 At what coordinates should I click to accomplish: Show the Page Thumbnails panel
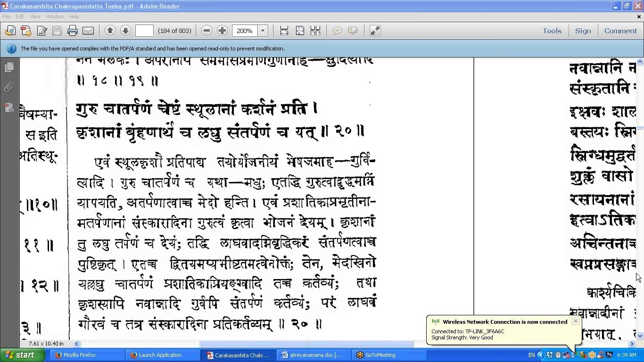9,67
